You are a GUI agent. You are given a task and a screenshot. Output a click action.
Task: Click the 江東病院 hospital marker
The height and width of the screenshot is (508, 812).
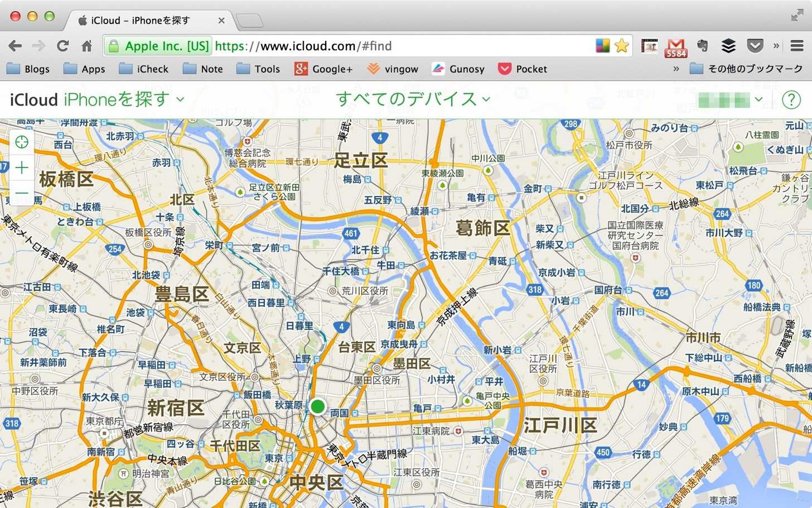pos(458,431)
